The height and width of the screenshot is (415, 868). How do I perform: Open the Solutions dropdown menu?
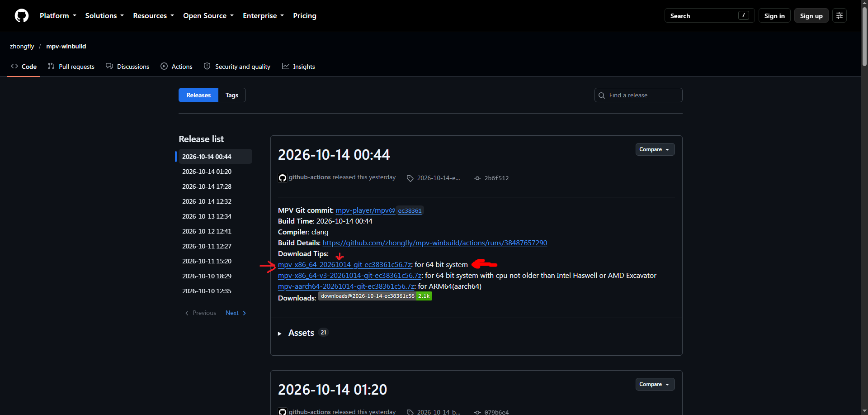(104, 16)
